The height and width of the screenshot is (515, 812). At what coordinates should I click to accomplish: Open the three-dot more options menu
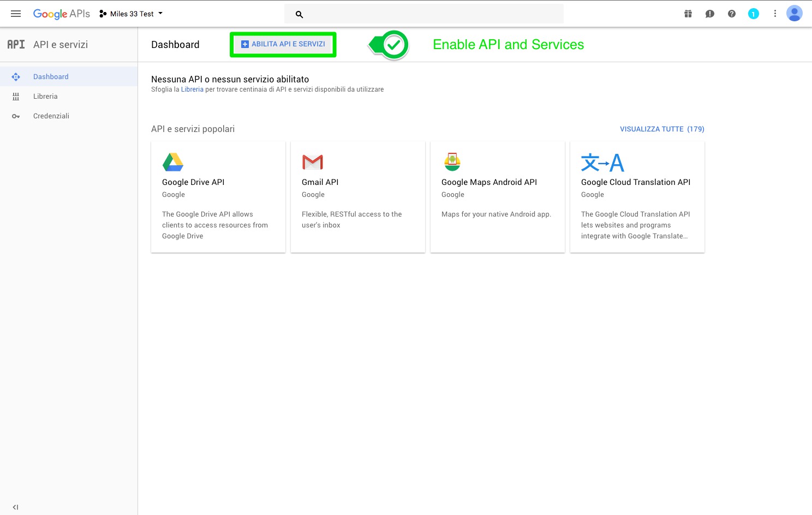click(x=775, y=14)
